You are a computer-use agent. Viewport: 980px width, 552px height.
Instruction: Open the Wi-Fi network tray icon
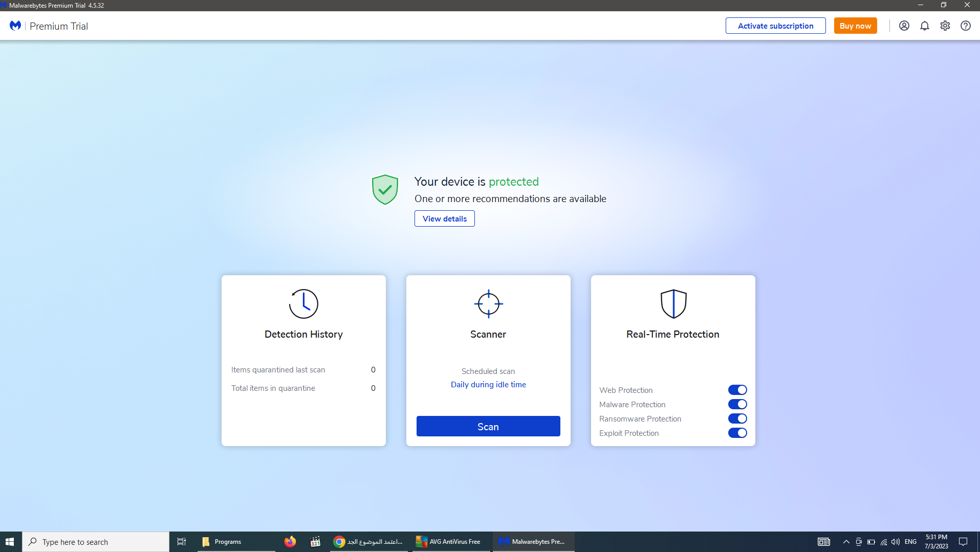883,542
